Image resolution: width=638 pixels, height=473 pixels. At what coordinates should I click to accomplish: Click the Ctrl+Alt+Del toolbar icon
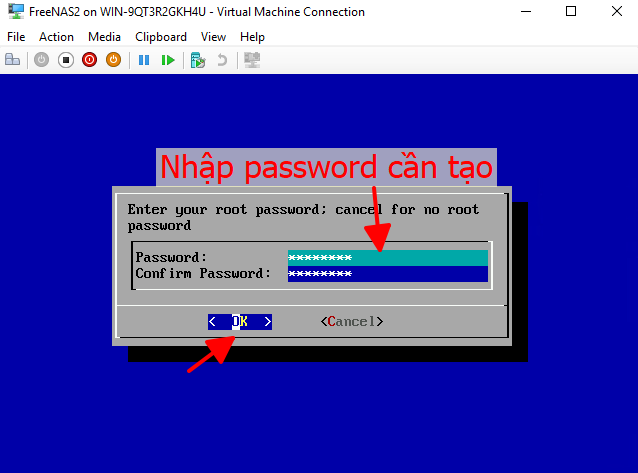coord(13,60)
